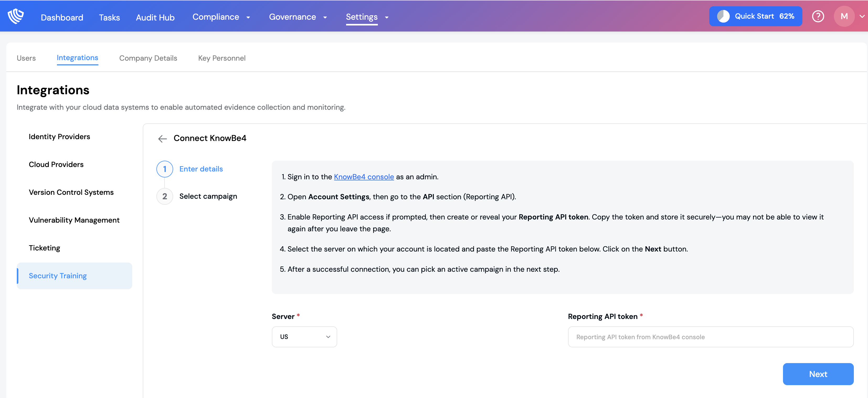This screenshot has height=398, width=868.
Task: Switch to the Users tab
Action: (x=26, y=58)
